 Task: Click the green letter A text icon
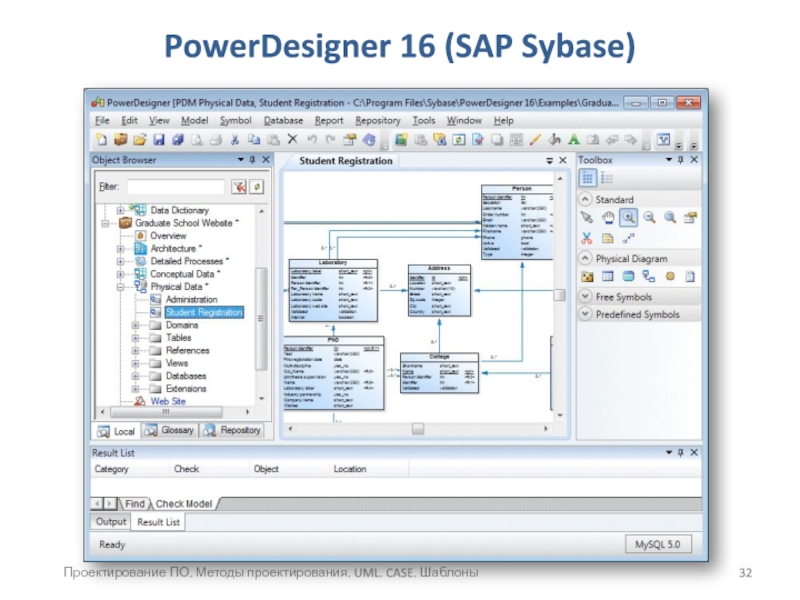[x=574, y=139]
